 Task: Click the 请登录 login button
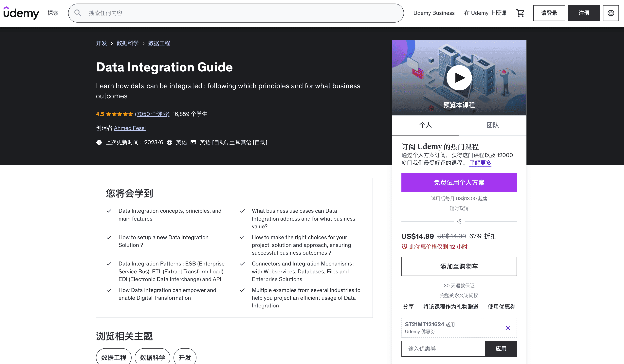pos(549,13)
